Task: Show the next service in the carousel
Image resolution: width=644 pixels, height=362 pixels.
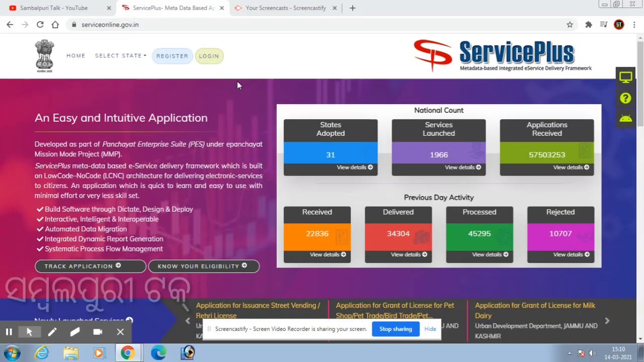Action: 607,321
